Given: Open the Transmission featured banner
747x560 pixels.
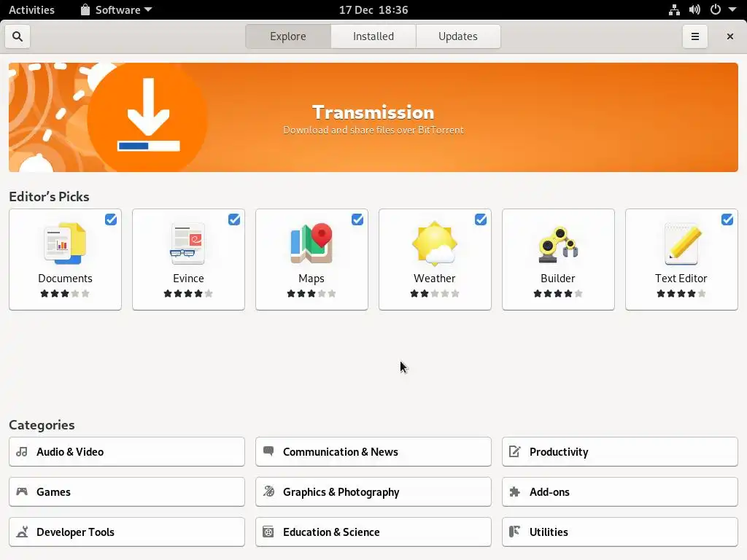Looking at the screenshot, I should (x=373, y=117).
